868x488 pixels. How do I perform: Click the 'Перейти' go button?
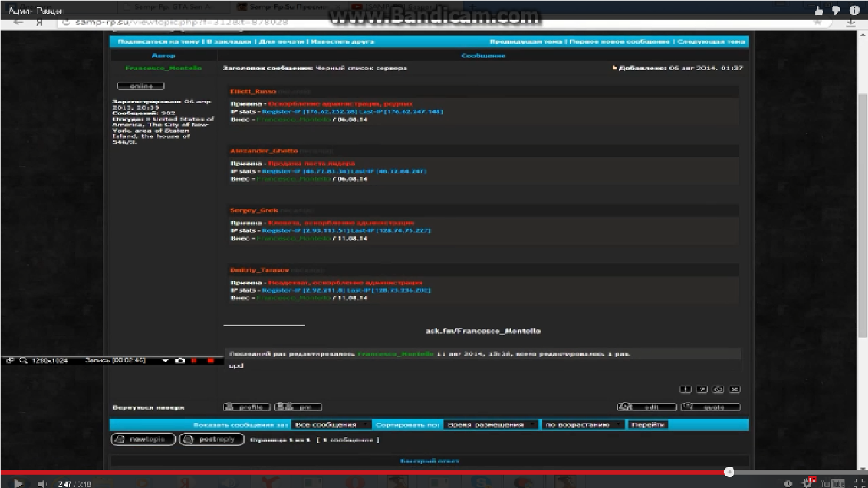[x=648, y=424]
